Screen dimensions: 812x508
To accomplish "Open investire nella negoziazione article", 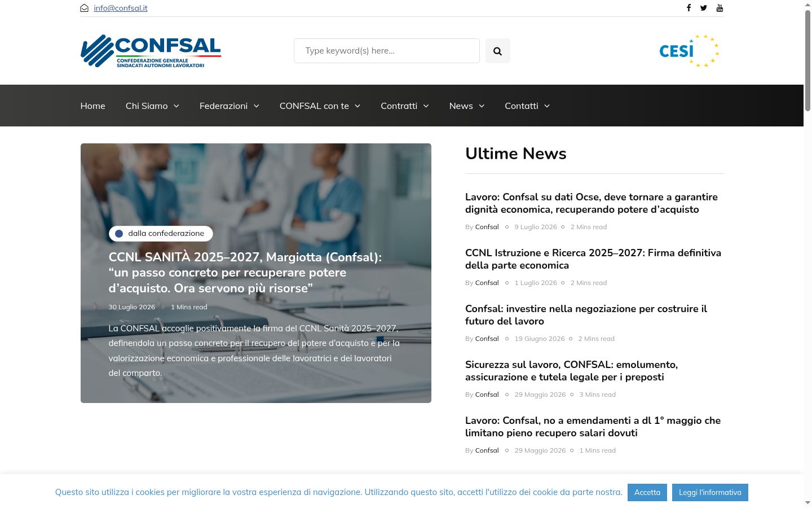I will click(x=586, y=315).
